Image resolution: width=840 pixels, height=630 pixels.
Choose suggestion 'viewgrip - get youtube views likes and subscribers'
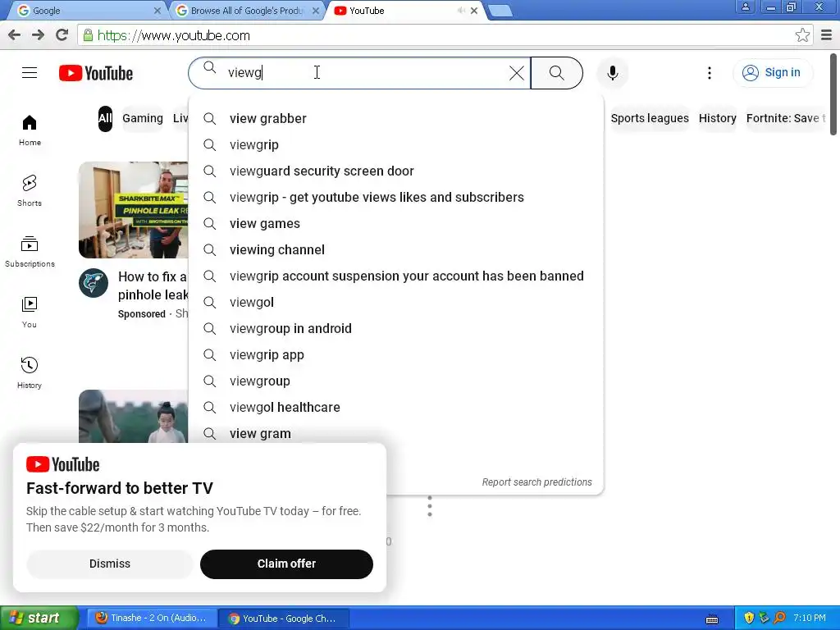[x=396, y=197]
